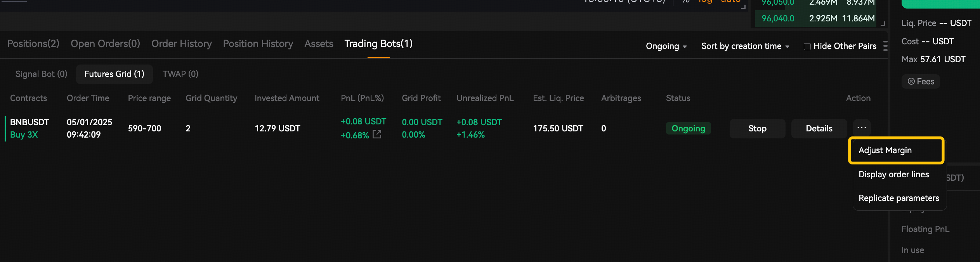Switch to the TWAP (0) sub-tab

point(180,74)
